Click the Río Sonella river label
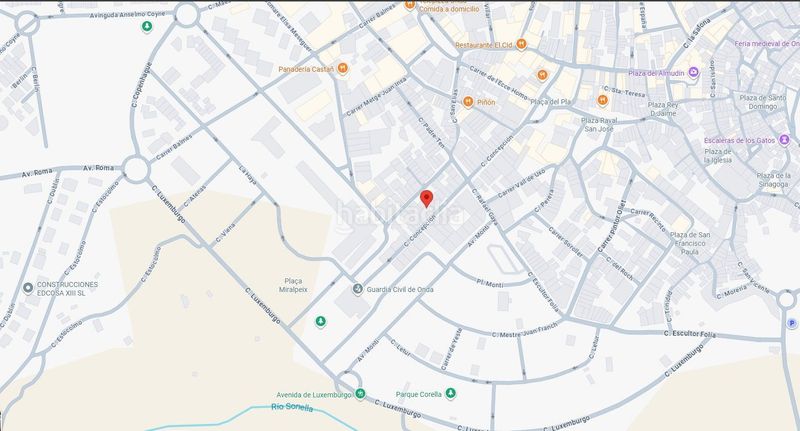Image resolution: width=800 pixels, height=431 pixels. coord(292,407)
